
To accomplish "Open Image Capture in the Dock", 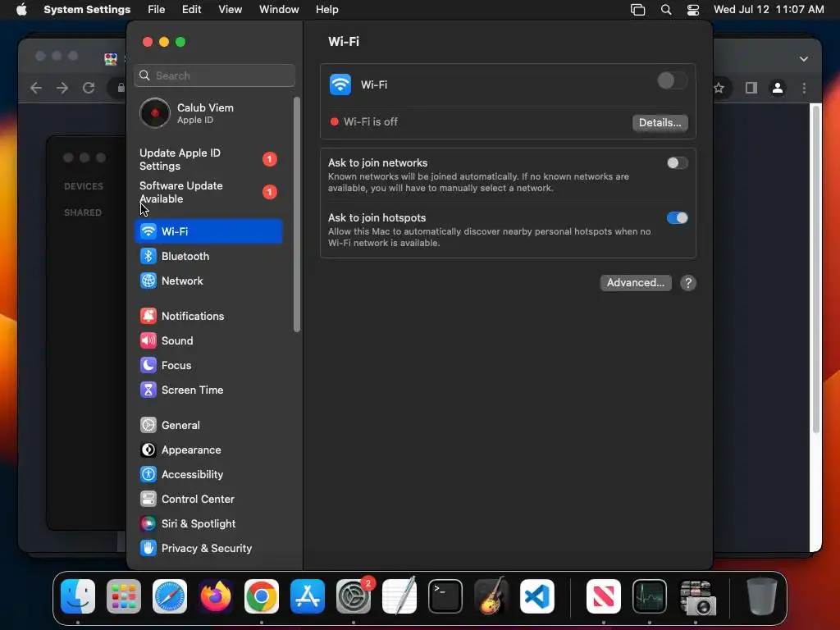I will point(697,597).
